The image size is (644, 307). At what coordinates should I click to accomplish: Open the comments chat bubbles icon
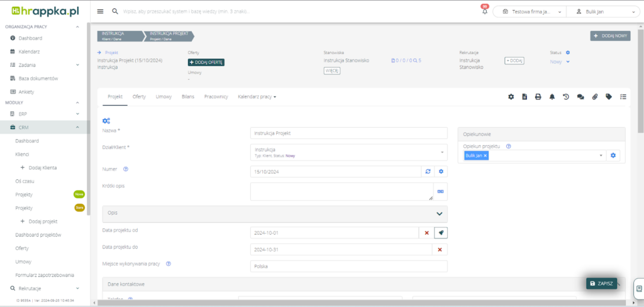pos(580,97)
